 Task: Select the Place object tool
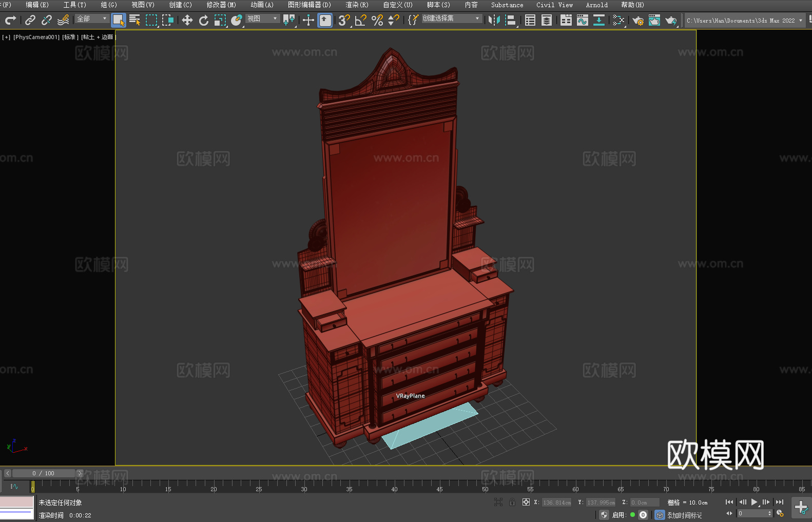point(237,20)
